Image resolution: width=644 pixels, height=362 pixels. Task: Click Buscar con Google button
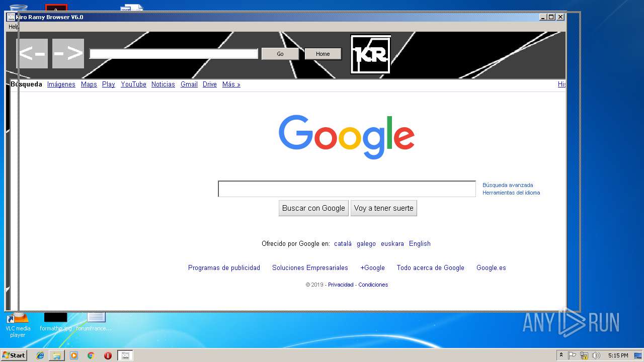[x=313, y=208]
